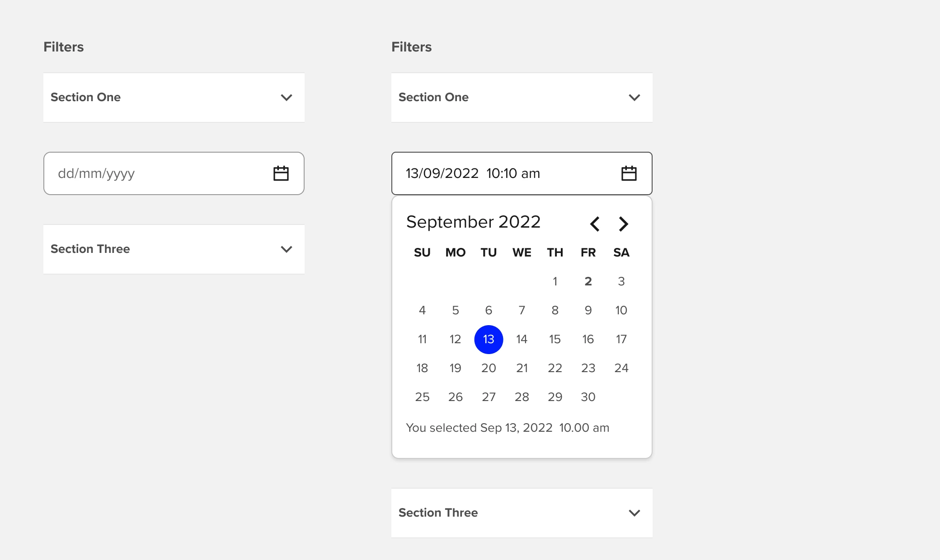The width and height of the screenshot is (940, 560).
Task: Click the chevron on left Section One
Action: pos(286,98)
